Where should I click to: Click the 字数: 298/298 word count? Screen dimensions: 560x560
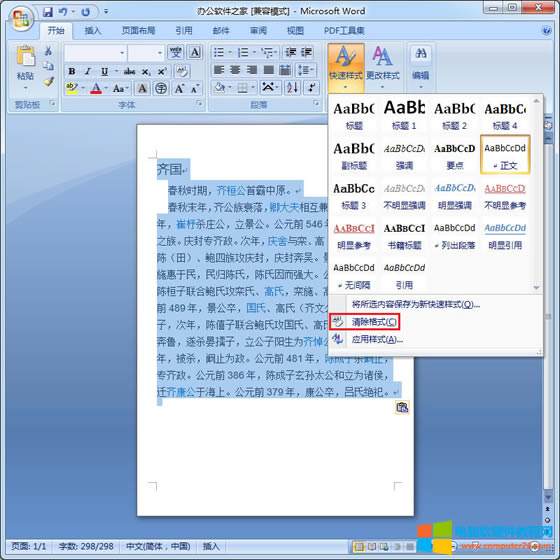pos(86,546)
